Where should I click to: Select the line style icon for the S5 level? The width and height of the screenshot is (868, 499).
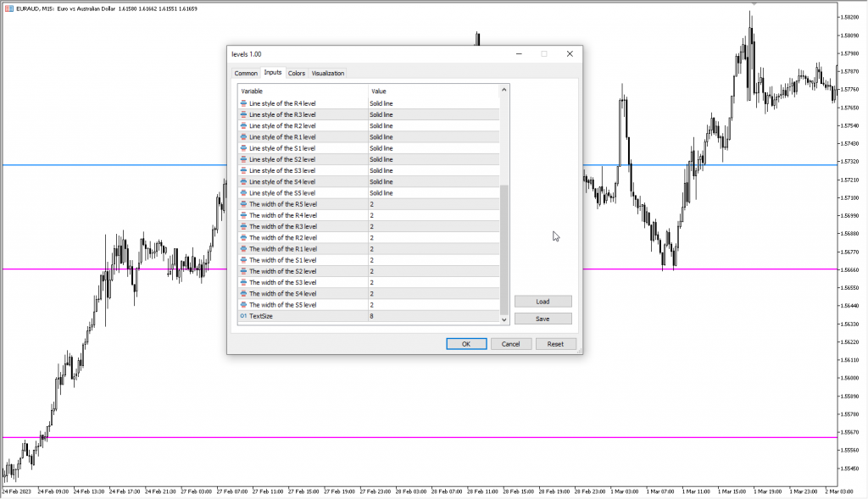coord(243,192)
